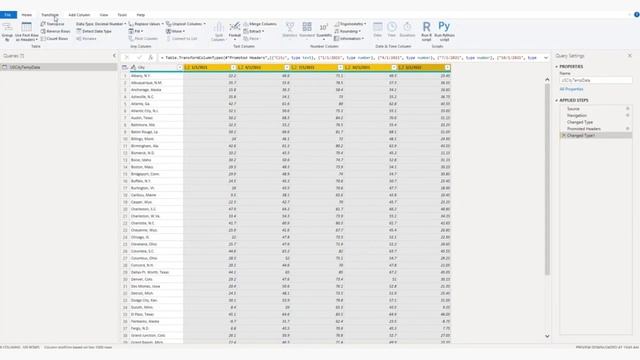Image resolution: width=640 pixels, height=360 pixels.
Task: Delete the Changed Type1 step via X
Action: pyautogui.click(x=564, y=136)
